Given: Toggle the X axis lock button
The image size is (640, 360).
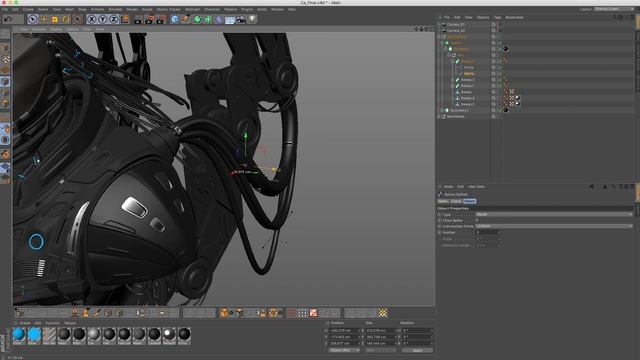Looking at the screenshot, I should (x=92, y=19).
